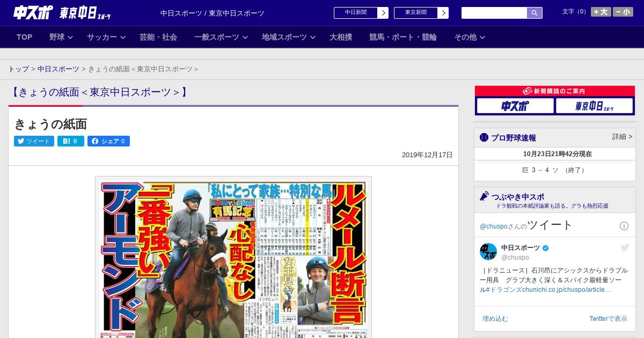Open 芸能・社会 section

[x=158, y=37]
